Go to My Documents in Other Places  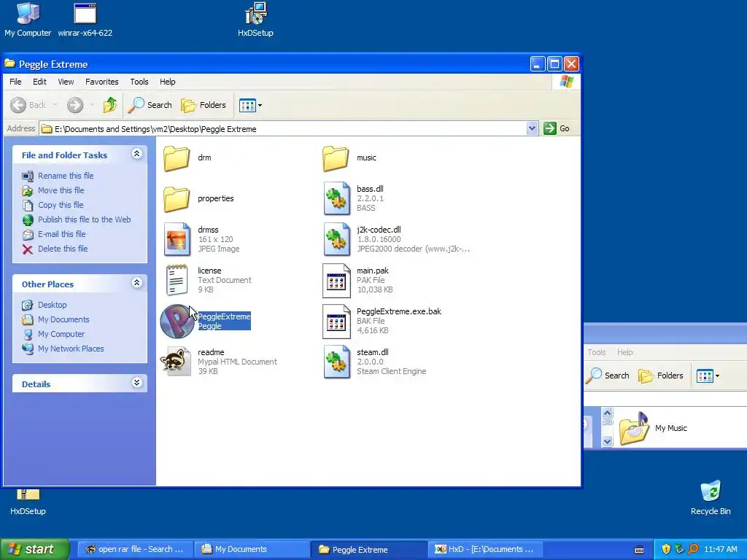click(x=64, y=319)
